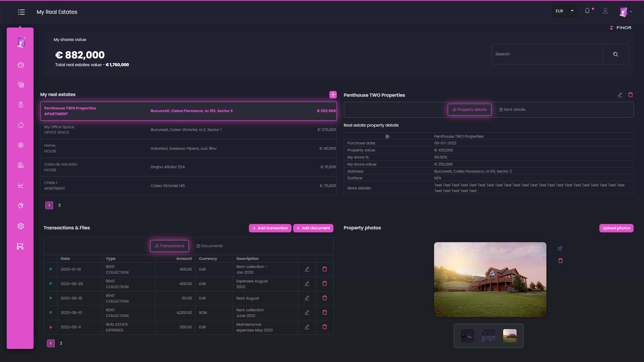The width and height of the screenshot is (644, 362).
Task: Click the Search input field
Action: coord(547,54)
